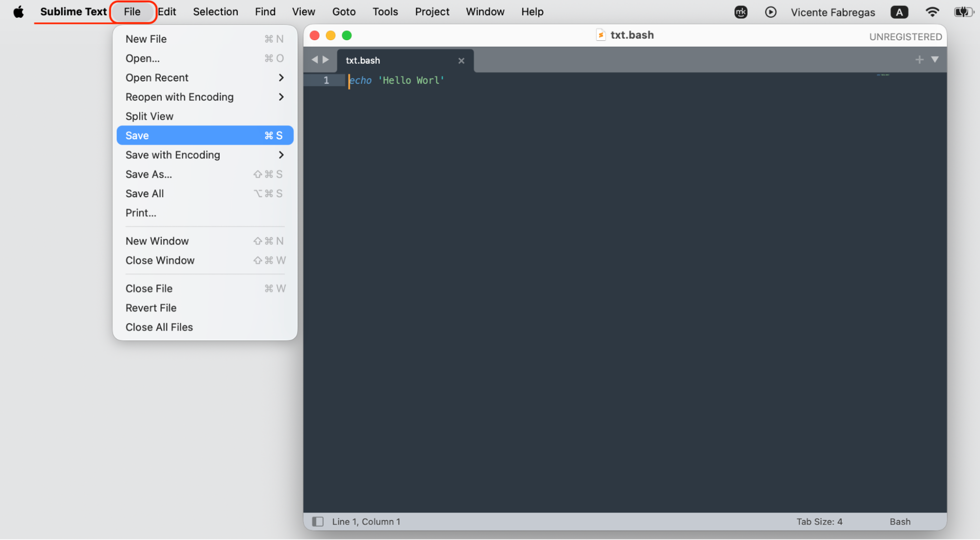Click the yellow minimize window button

(x=330, y=35)
